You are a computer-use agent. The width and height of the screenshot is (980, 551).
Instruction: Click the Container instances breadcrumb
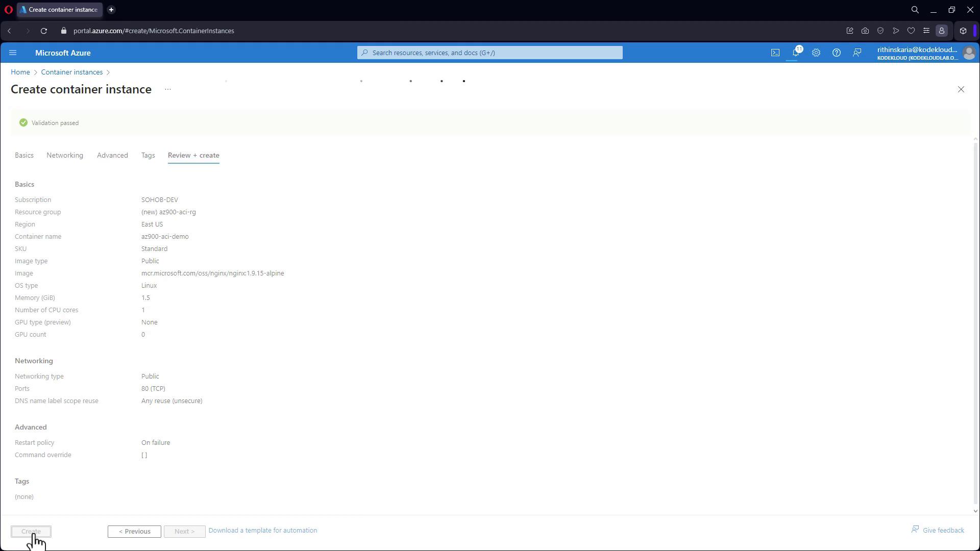[x=72, y=72]
